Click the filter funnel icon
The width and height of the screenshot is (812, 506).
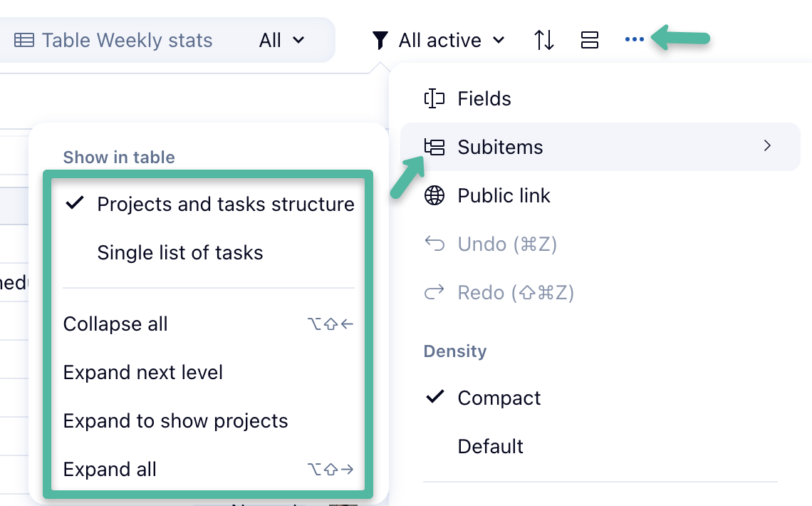point(380,41)
